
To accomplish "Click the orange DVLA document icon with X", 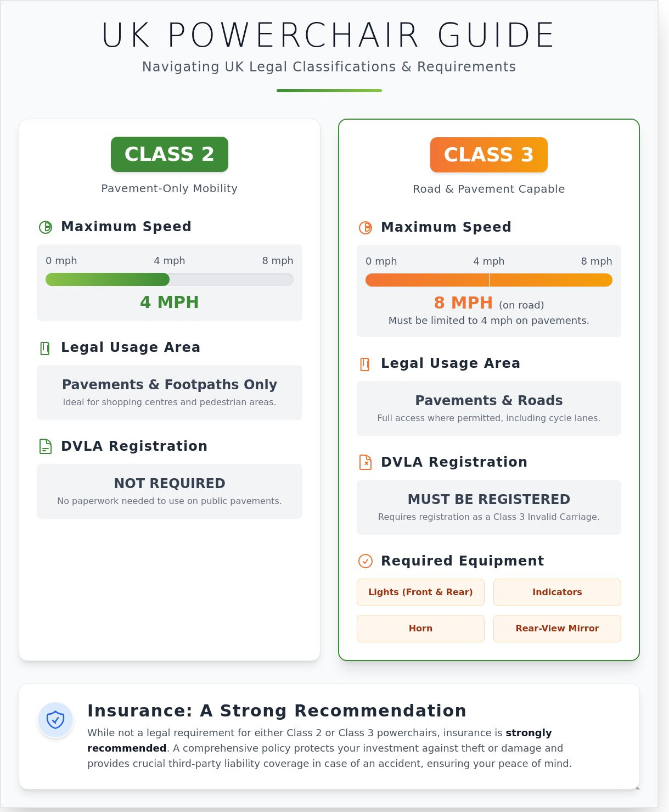I will [366, 462].
